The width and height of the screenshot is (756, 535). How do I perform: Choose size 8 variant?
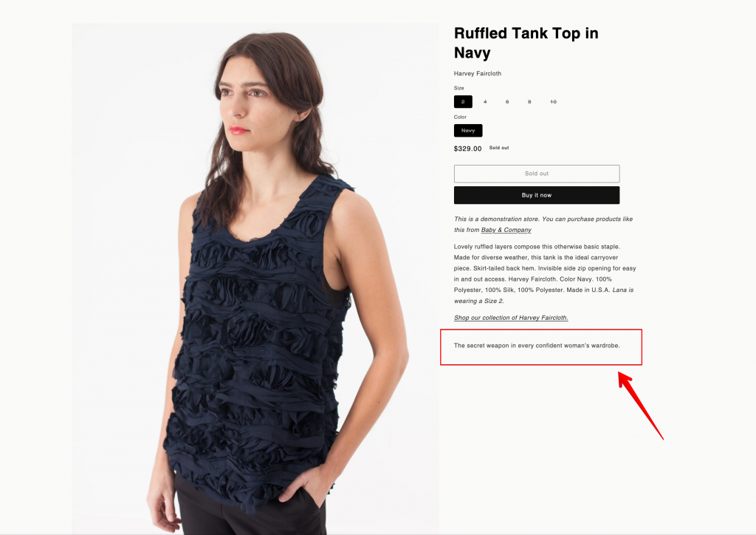[529, 102]
